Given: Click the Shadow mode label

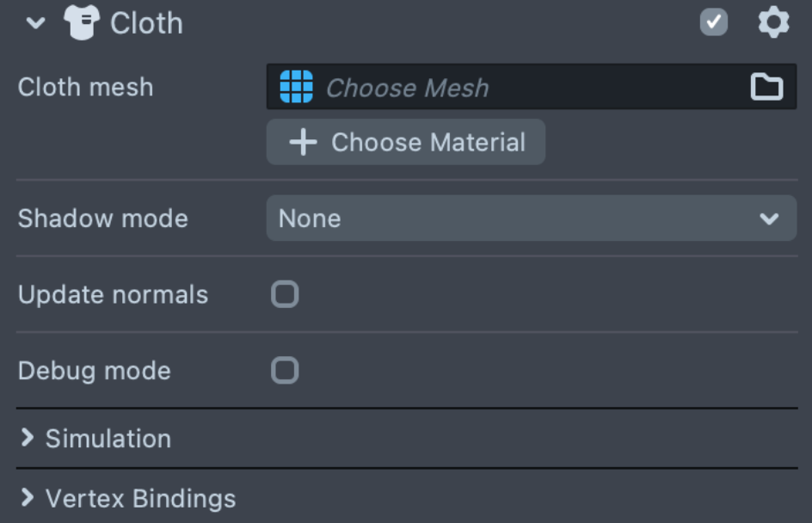Looking at the screenshot, I should coord(102,218).
